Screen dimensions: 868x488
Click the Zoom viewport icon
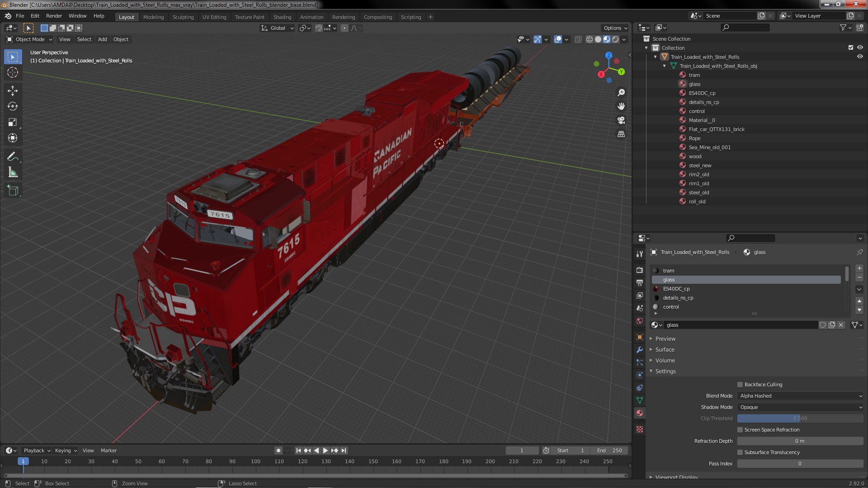[621, 93]
